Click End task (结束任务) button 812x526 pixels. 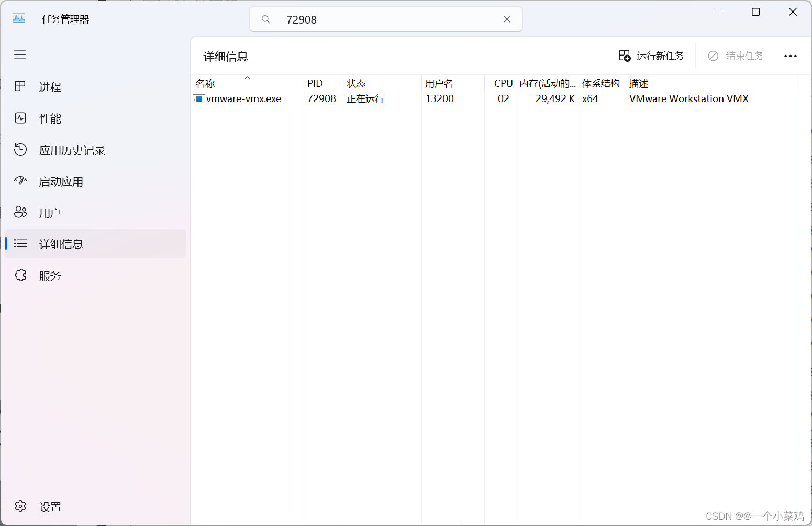coord(736,56)
